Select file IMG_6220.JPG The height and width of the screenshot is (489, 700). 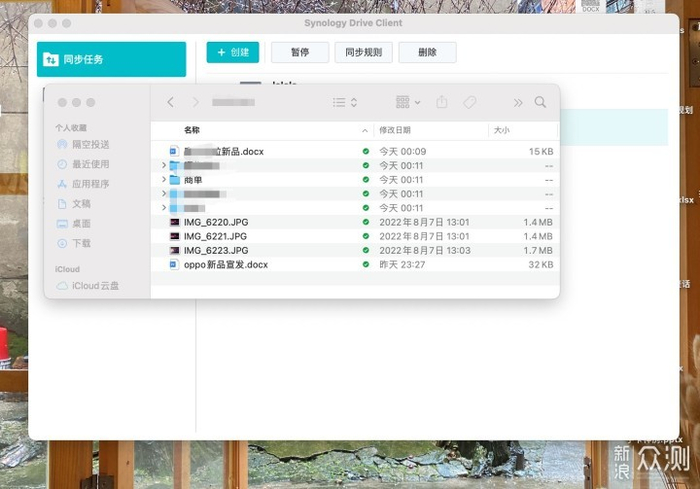coord(355,222)
